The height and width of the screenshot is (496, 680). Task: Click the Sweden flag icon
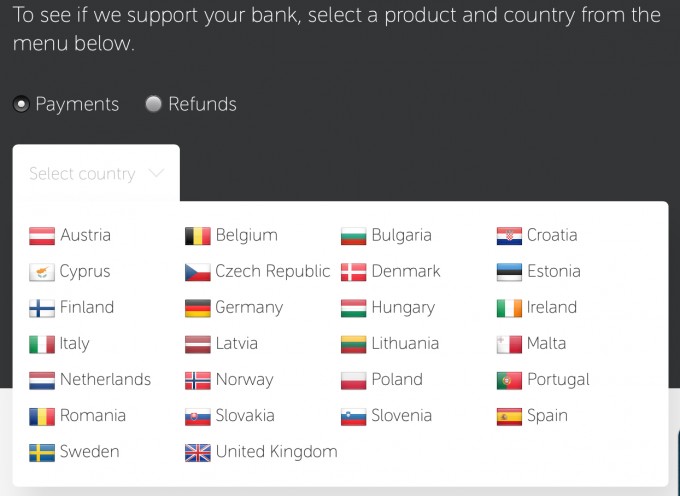point(42,453)
